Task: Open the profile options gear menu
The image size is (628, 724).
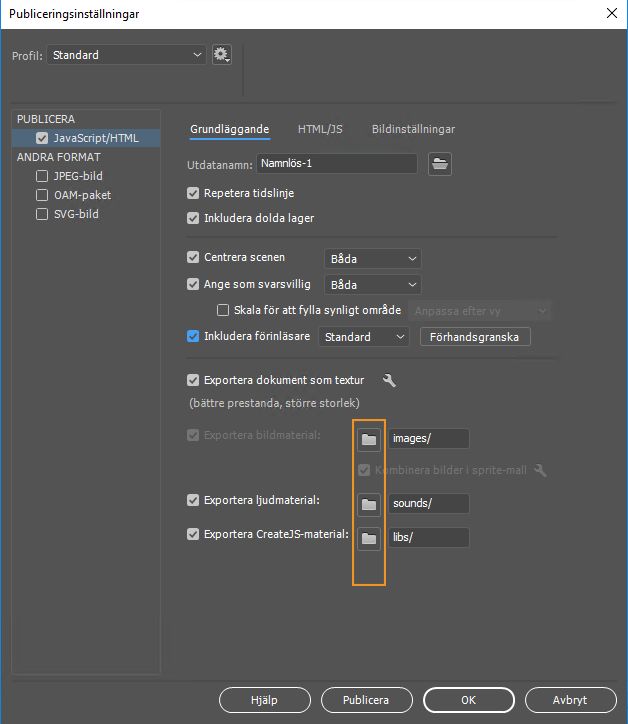Action: tap(221, 55)
